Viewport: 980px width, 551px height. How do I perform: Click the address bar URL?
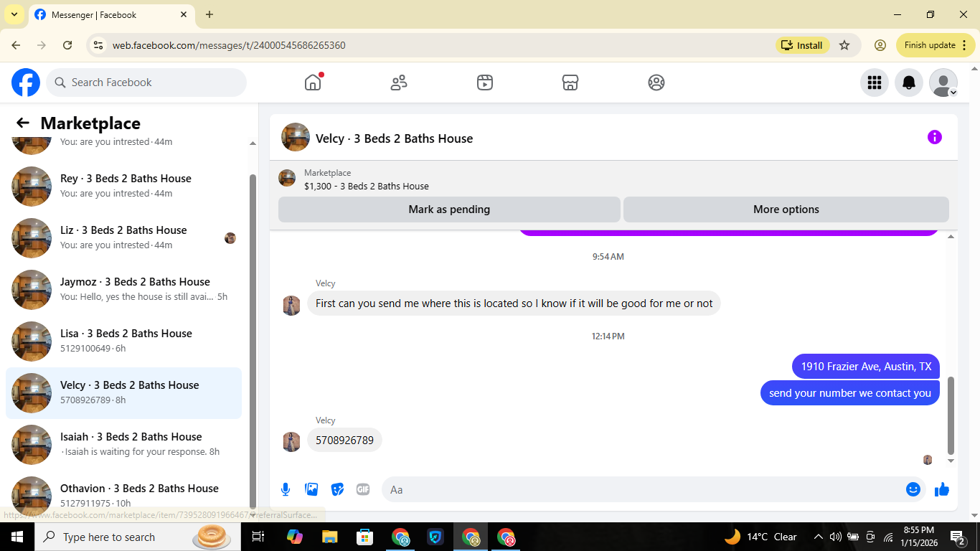(229, 45)
